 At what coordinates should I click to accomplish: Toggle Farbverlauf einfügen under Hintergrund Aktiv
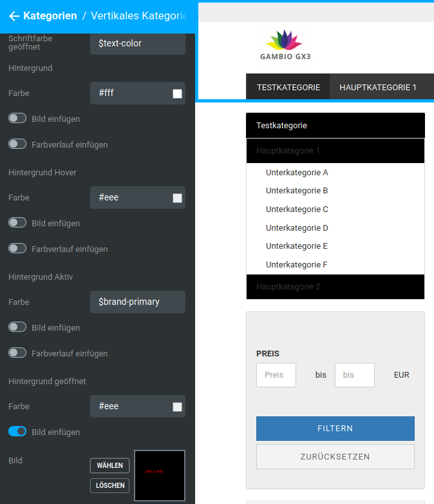17,353
